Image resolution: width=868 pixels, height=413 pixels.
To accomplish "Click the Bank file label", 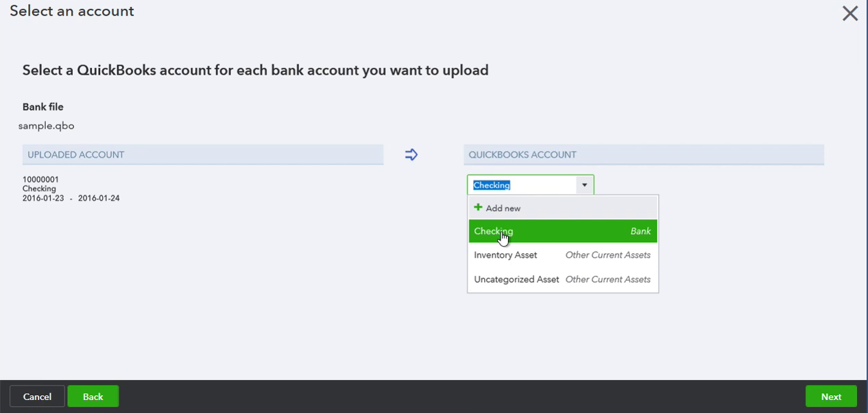I will (x=43, y=107).
